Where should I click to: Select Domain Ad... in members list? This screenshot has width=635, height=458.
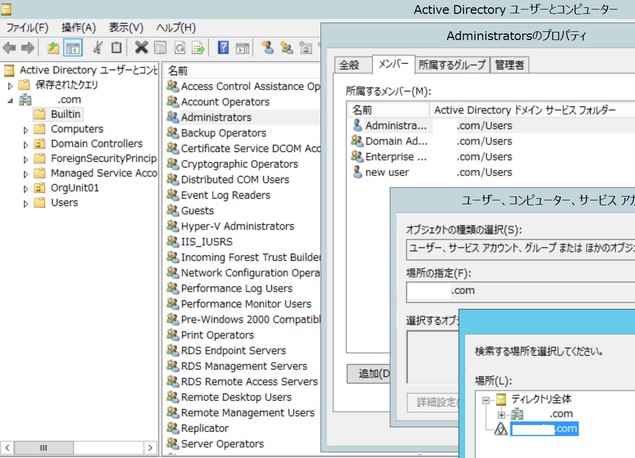click(x=396, y=141)
